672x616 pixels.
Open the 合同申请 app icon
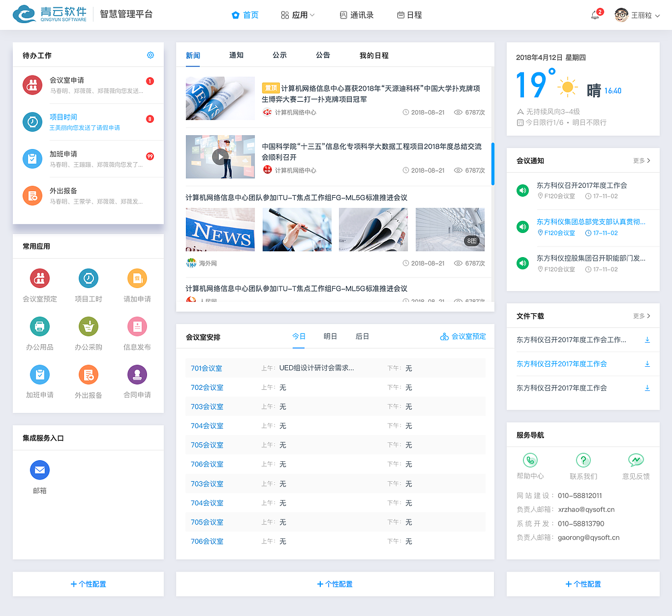(x=137, y=375)
